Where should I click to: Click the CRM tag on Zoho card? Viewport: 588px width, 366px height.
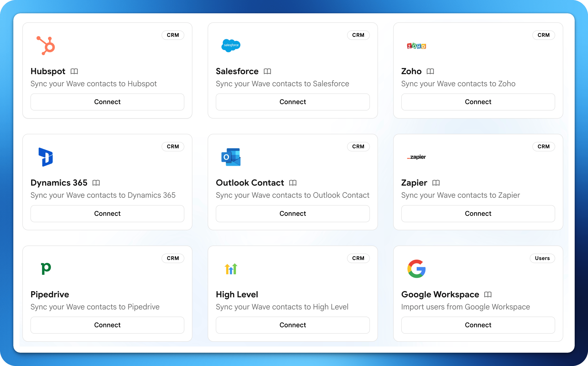pos(544,35)
